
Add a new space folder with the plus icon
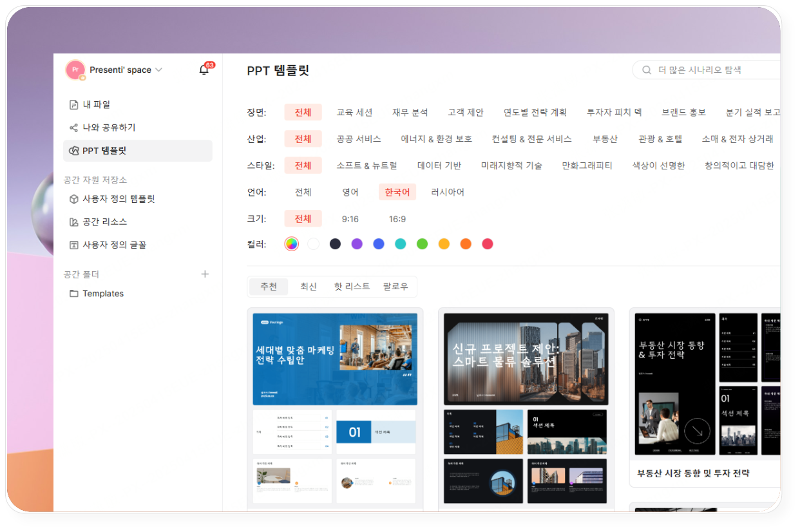[205, 274]
